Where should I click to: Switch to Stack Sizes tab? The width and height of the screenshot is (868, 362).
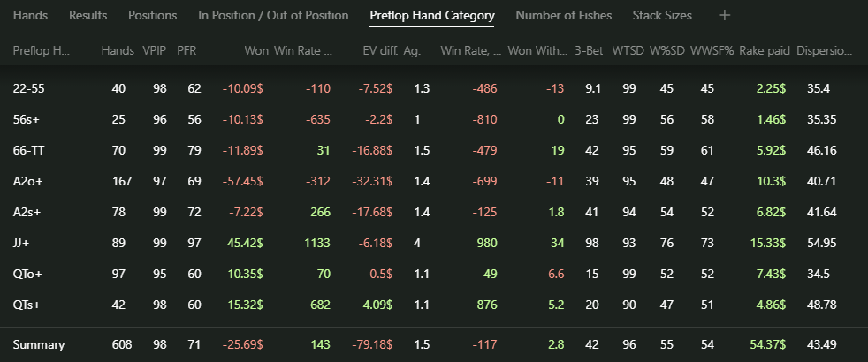coord(662,16)
